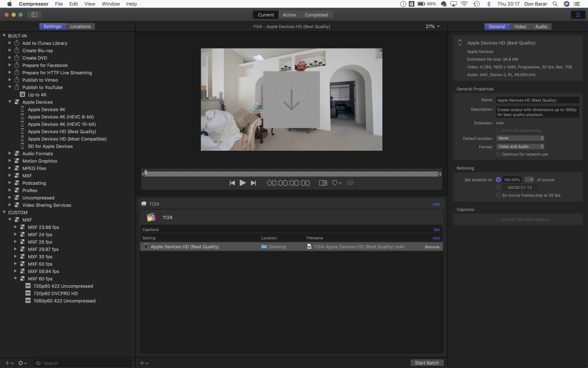The height and width of the screenshot is (368, 588).
Task: Click the Desktop folder location icon
Action: pos(264,247)
